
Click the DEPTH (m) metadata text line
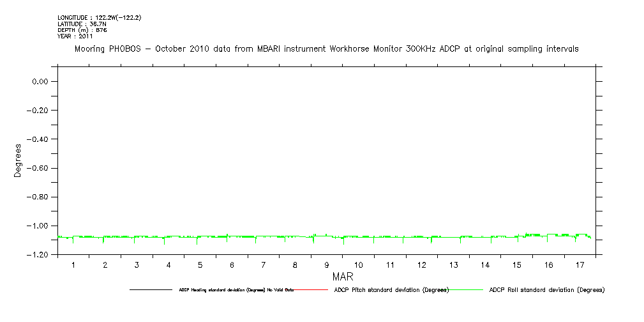[x=82, y=30]
